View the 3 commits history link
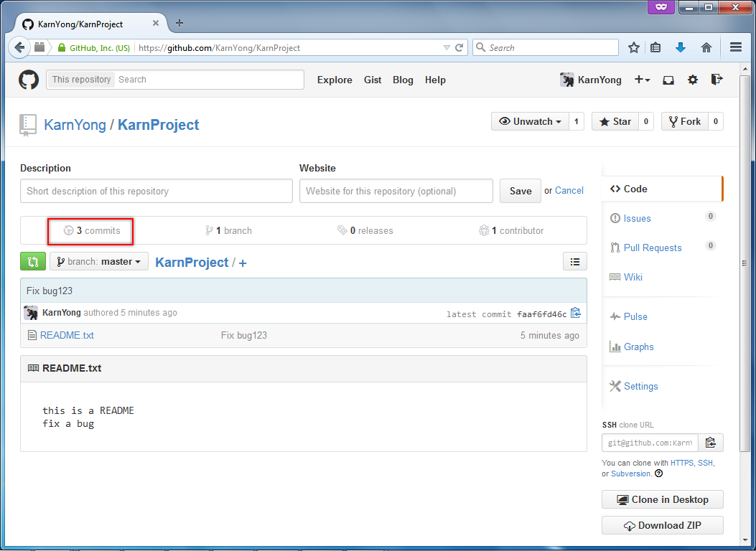 [x=97, y=231]
